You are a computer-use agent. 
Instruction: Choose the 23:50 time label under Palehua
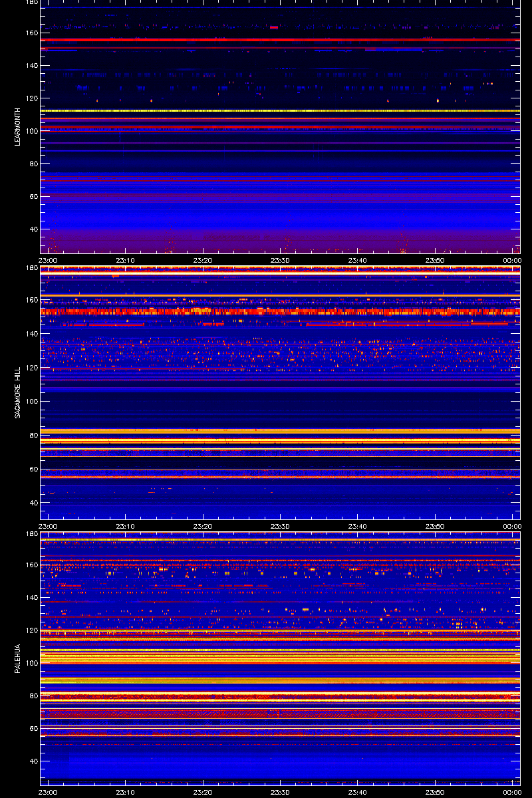(x=435, y=792)
